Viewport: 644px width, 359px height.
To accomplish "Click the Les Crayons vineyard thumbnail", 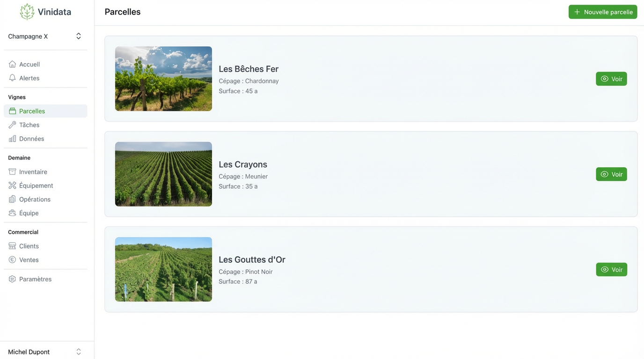I will click(x=163, y=174).
